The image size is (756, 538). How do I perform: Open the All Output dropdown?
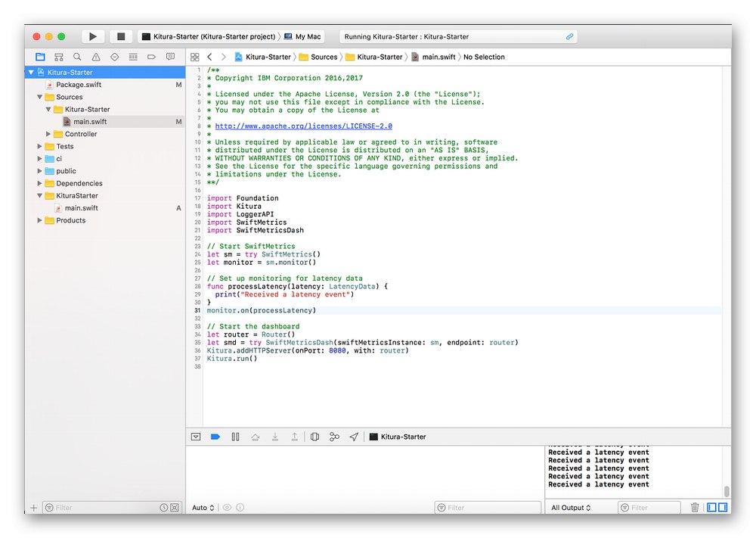click(570, 507)
